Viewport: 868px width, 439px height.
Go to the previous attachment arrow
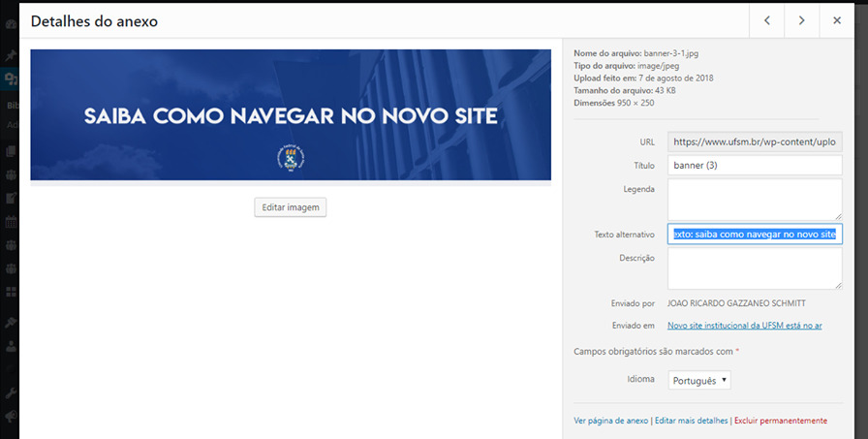[766, 20]
